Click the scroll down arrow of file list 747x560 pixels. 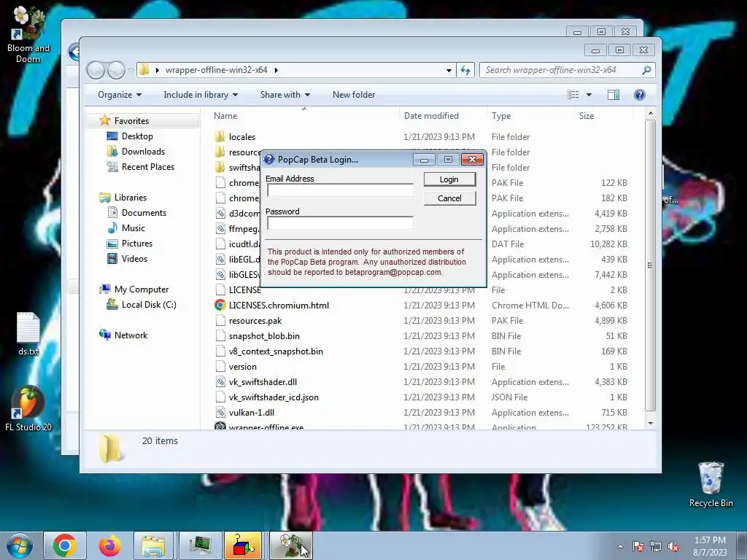650,423
